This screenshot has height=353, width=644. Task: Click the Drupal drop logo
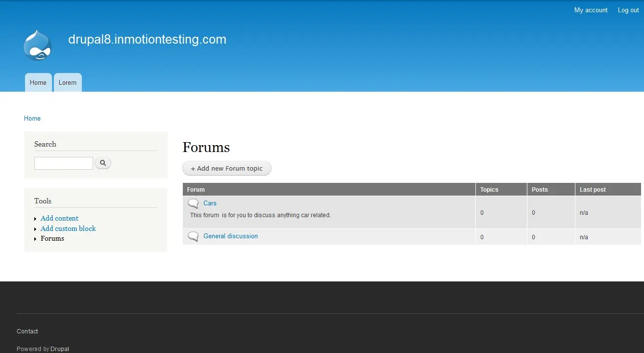click(38, 45)
